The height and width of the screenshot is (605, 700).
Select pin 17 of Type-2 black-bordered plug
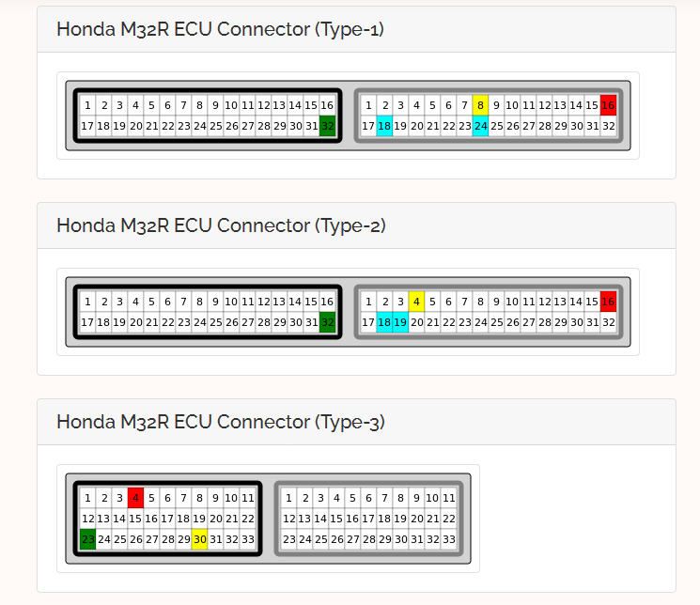pos(87,322)
